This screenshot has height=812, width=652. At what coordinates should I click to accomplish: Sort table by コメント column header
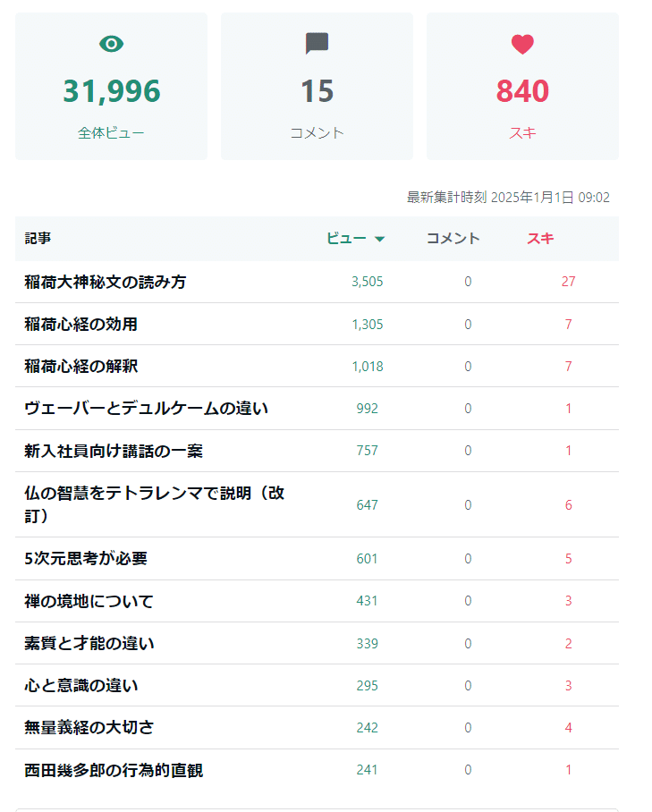[453, 238]
